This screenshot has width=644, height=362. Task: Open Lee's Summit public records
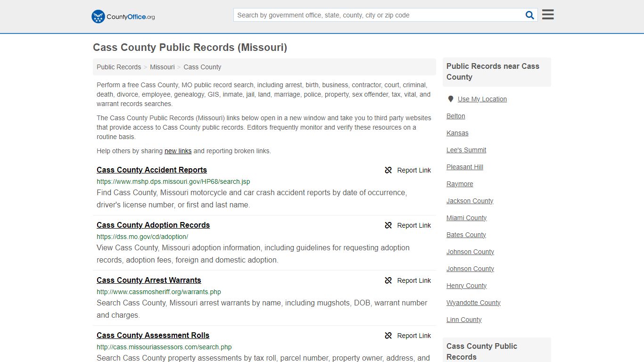point(466,150)
